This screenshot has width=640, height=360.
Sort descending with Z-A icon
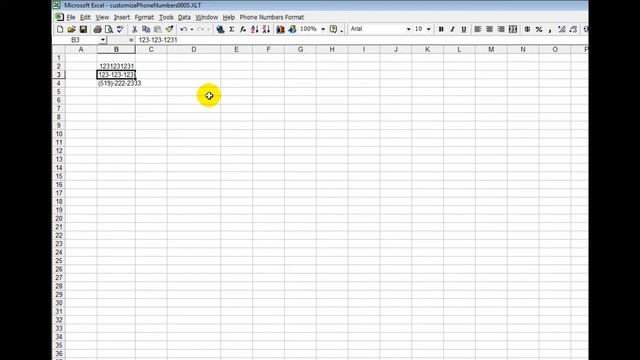(266, 29)
